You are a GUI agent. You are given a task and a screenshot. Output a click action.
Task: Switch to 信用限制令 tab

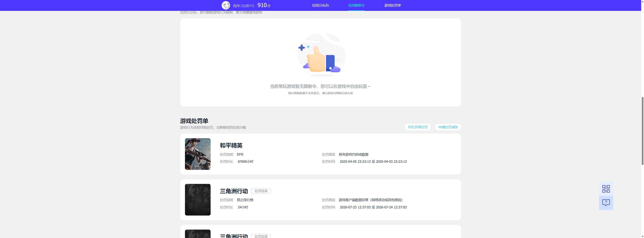[356, 5]
